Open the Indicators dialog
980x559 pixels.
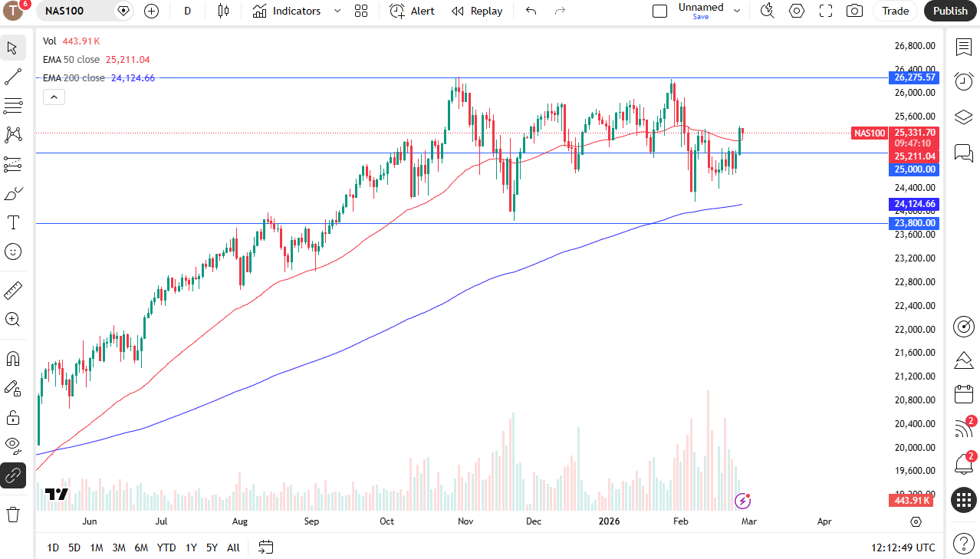point(287,11)
